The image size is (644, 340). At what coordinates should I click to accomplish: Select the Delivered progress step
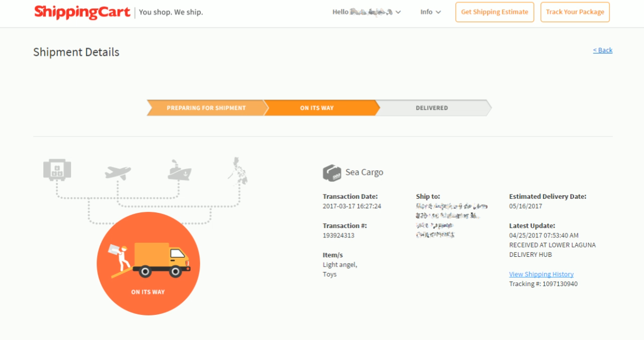[432, 108]
